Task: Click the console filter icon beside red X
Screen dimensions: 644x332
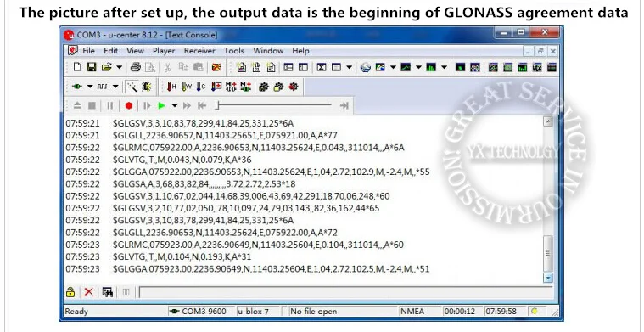Action: (108, 292)
